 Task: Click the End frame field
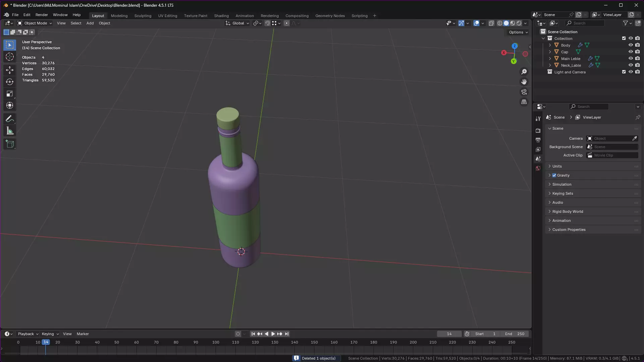(515, 334)
